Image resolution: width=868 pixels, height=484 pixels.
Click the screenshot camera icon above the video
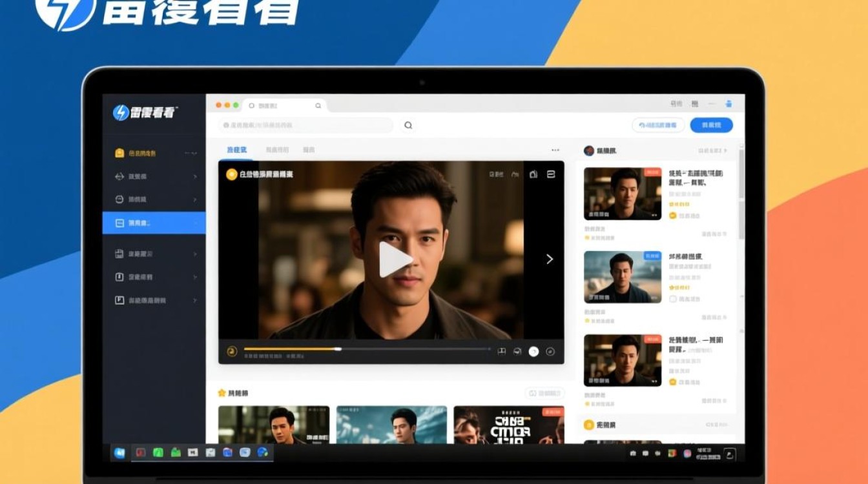point(533,173)
